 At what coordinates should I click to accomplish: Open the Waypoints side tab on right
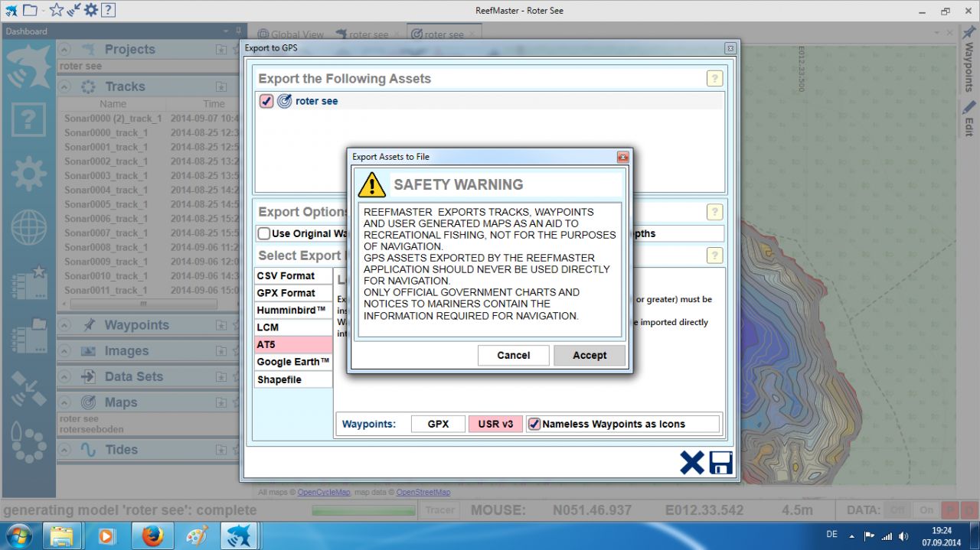point(969,60)
